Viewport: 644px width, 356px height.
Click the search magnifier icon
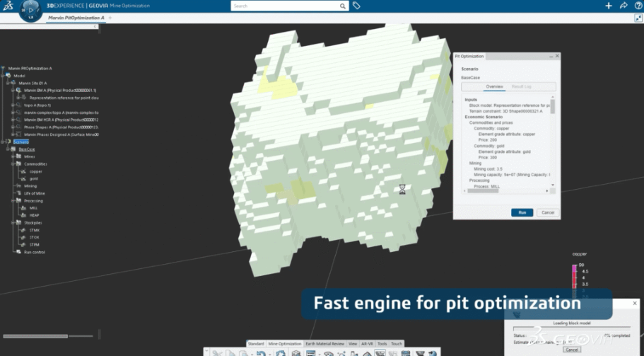(342, 6)
